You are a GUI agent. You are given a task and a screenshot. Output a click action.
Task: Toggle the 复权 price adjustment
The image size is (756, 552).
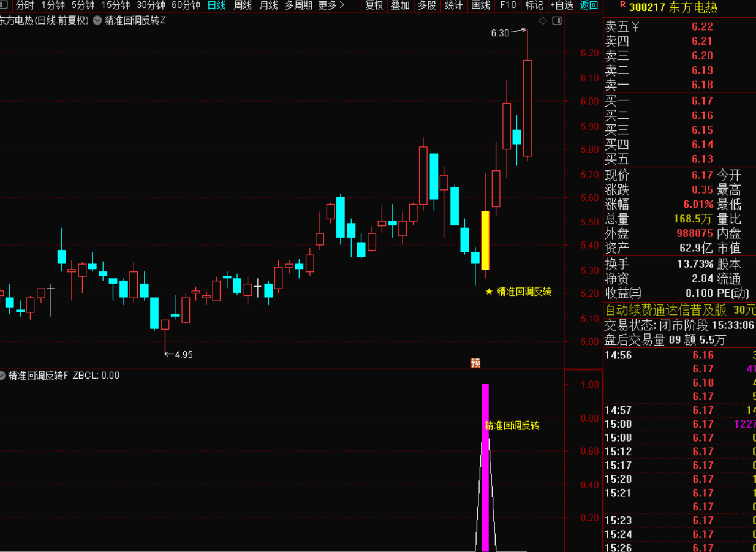coord(374,6)
